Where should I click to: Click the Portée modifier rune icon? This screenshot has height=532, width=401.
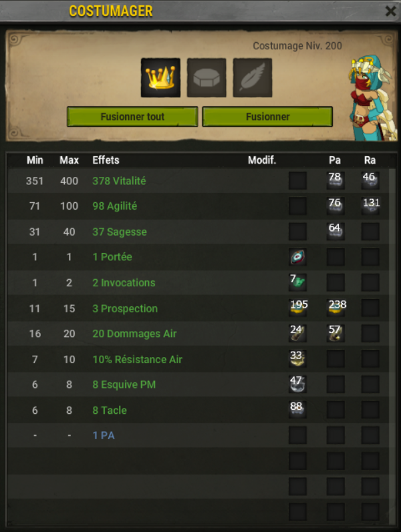[297, 257]
